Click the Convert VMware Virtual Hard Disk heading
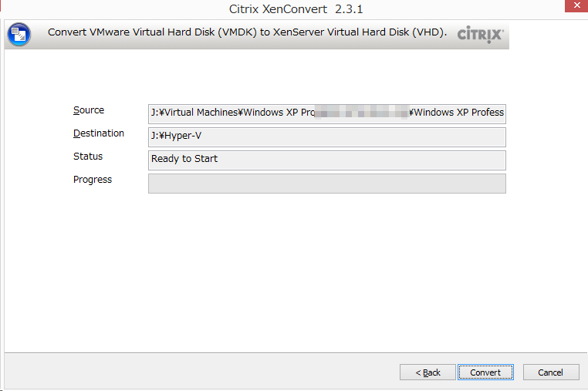Viewport: 588px width, 391px height. point(247,32)
